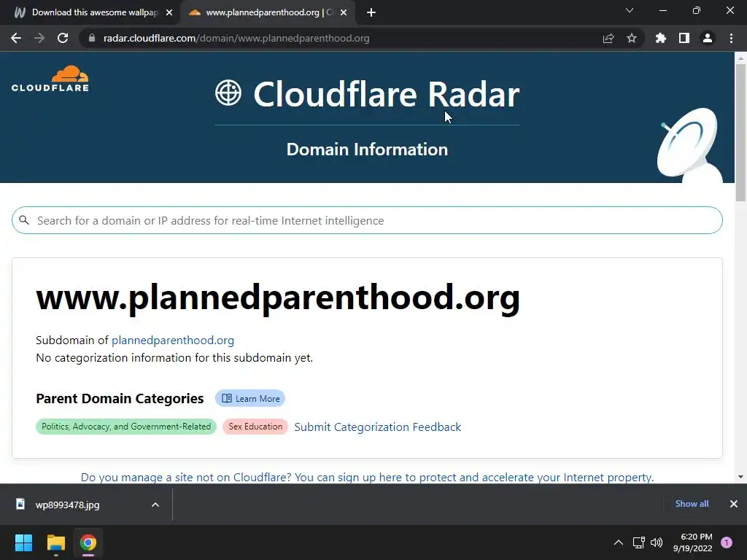Click the search magnifier icon
The width and height of the screenshot is (747, 560).
click(x=24, y=220)
